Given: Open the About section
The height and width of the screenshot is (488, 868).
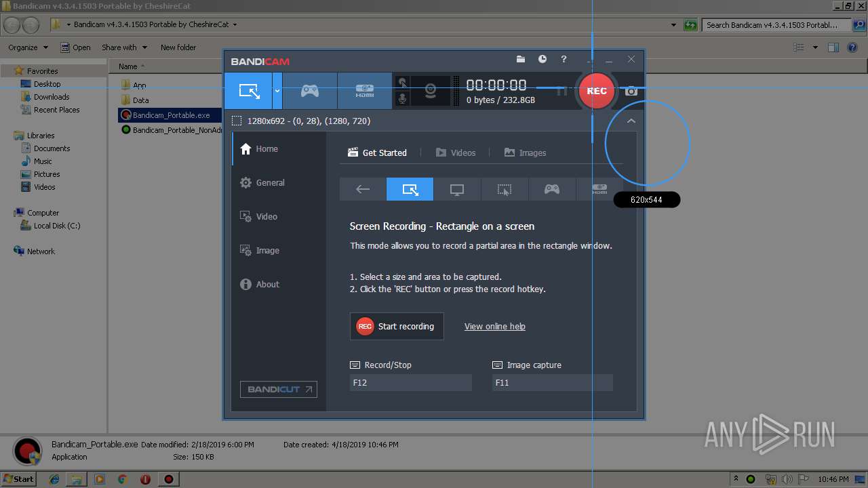Looking at the screenshot, I should coord(279,284).
